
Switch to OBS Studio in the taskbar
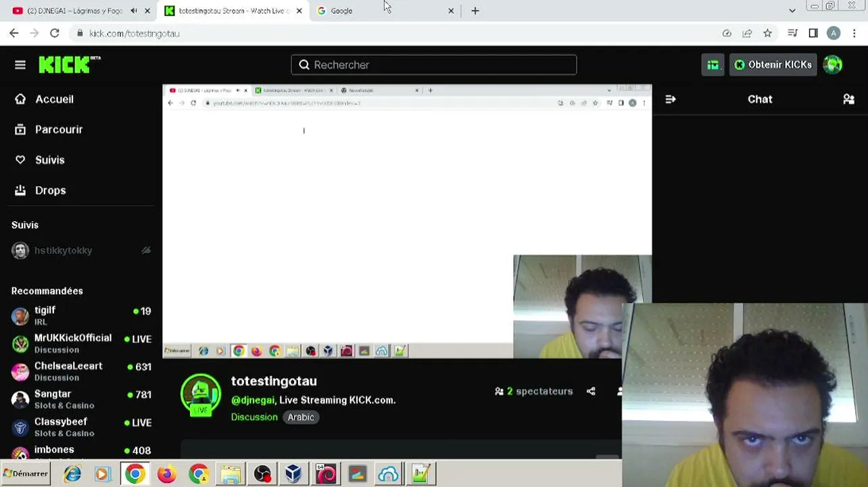262,474
